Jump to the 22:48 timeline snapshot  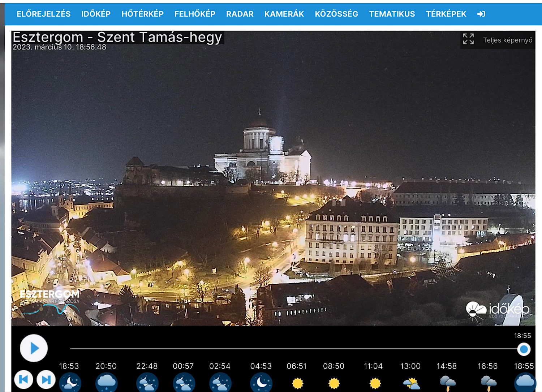coord(147,366)
